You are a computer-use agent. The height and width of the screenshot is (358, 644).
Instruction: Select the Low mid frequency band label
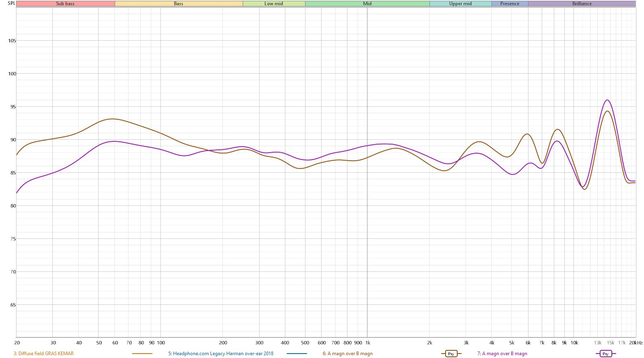pyautogui.click(x=274, y=4)
